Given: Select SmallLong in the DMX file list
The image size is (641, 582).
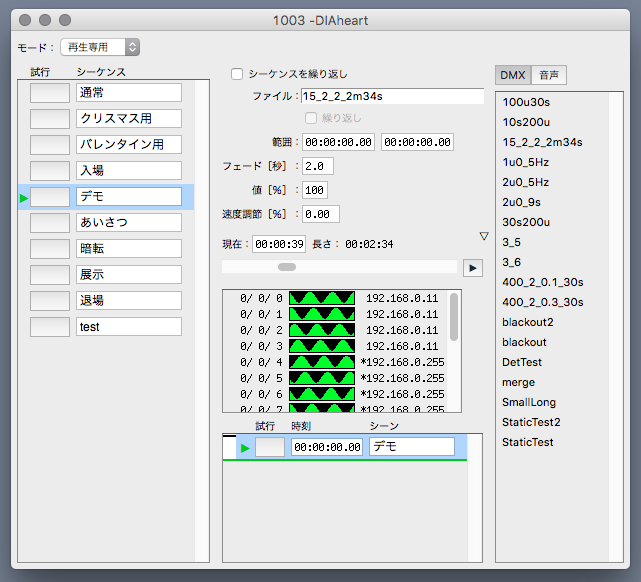Looking at the screenshot, I should pos(529,403).
